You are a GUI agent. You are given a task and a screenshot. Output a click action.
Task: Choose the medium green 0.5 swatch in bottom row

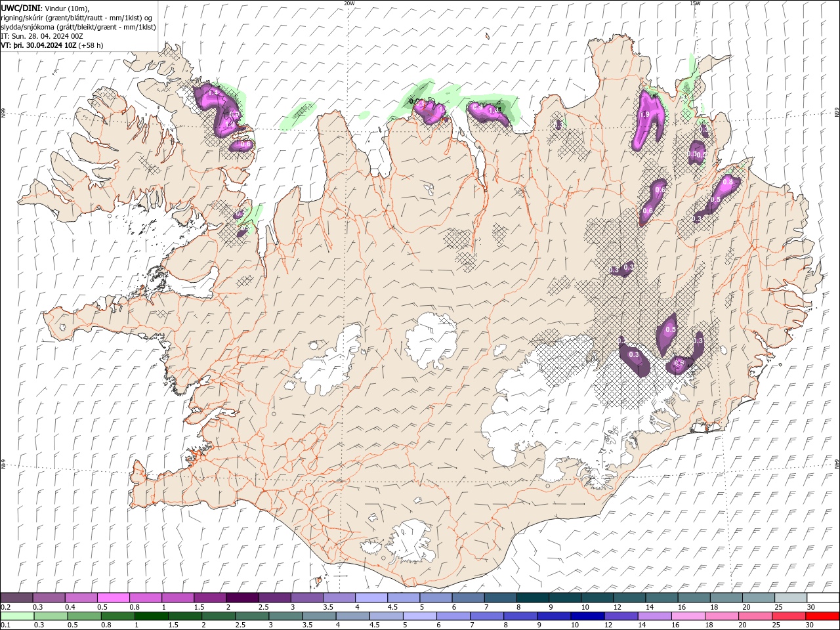point(84,616)
